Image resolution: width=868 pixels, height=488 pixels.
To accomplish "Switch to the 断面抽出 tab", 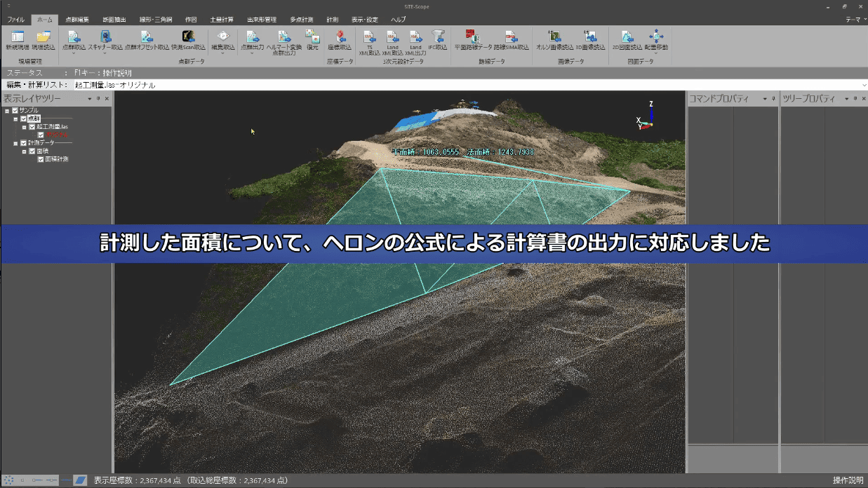I will coord(114,20).
